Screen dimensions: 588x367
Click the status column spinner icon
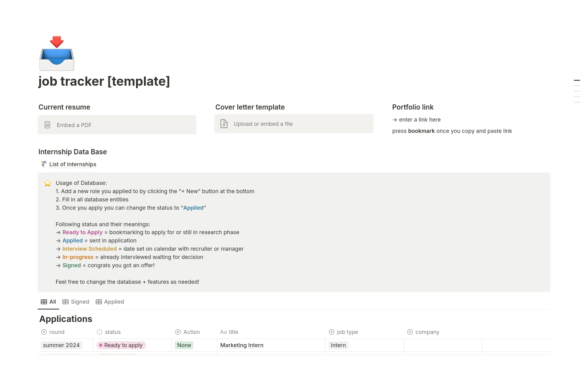point(100,332)
